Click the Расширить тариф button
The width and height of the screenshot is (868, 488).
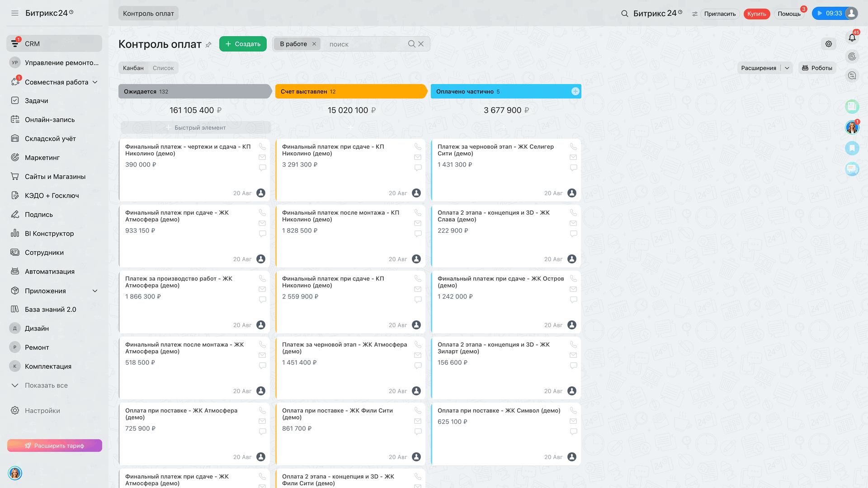coord(55,446)
